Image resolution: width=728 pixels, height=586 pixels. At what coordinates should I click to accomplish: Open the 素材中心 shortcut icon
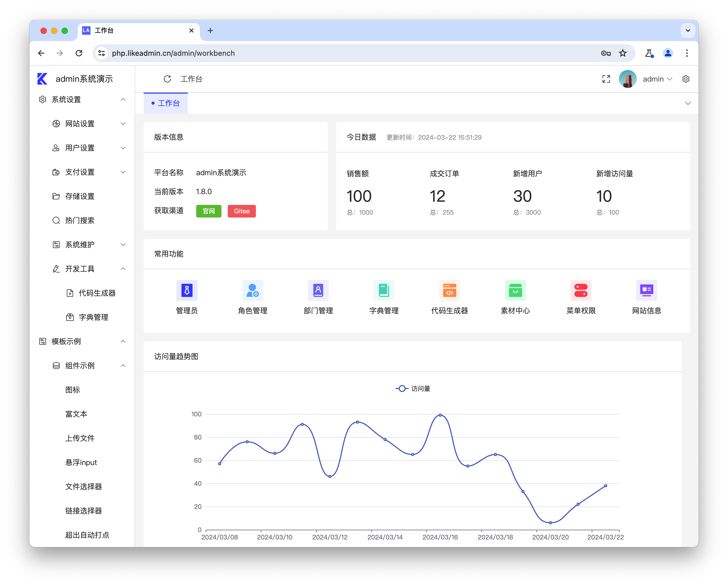[515, 290]
